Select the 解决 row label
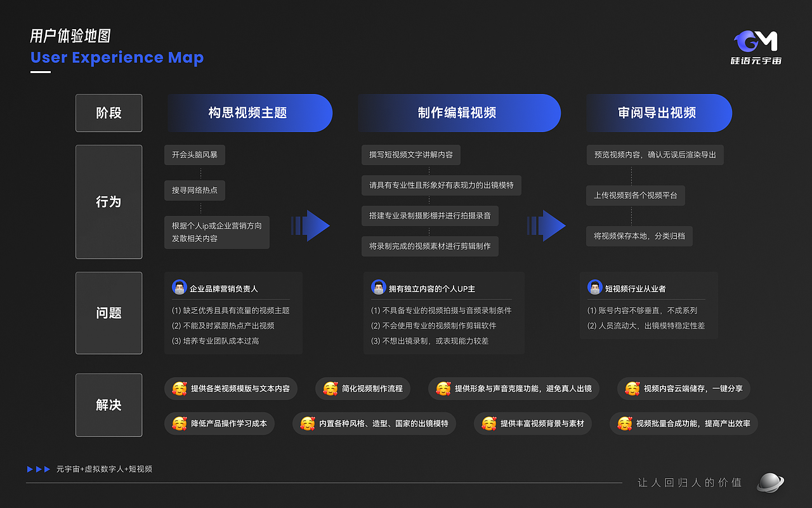 [x=108, y=405]
